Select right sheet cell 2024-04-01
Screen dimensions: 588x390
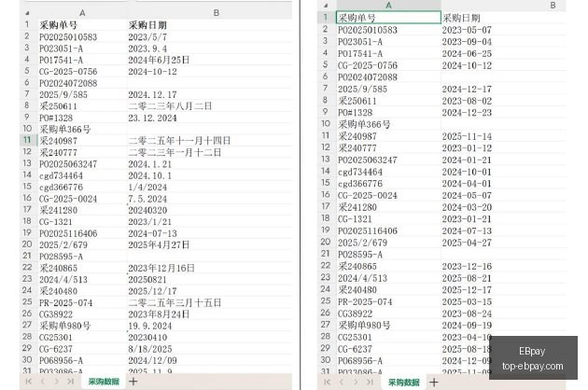(x=504, y=183)
